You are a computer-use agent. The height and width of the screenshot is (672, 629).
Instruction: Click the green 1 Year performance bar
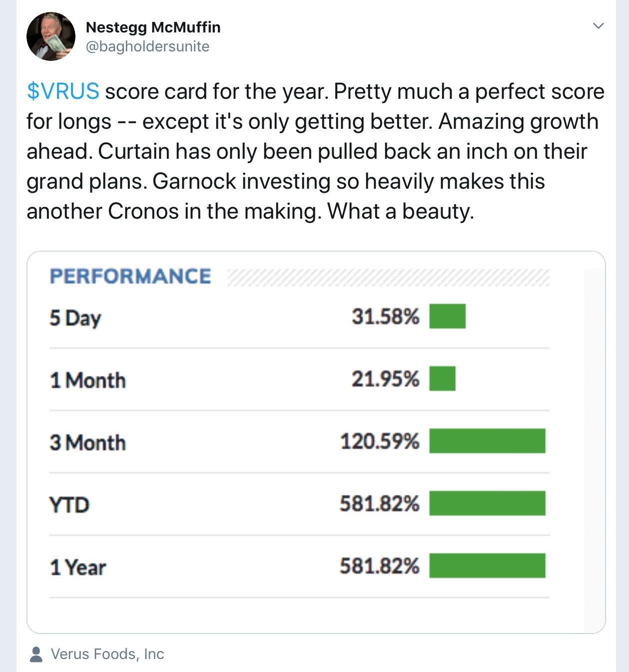point(487,566)
